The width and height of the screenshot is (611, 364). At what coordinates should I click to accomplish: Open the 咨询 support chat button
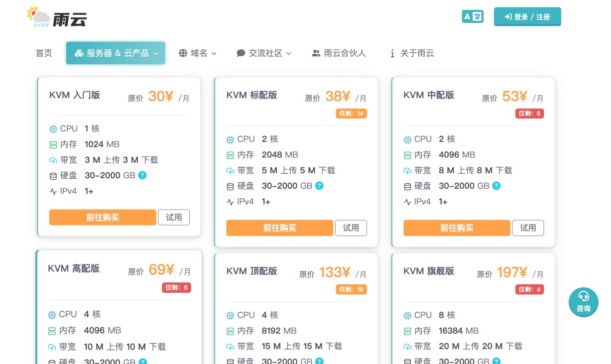pyautogui.click(x=583, y=303)
